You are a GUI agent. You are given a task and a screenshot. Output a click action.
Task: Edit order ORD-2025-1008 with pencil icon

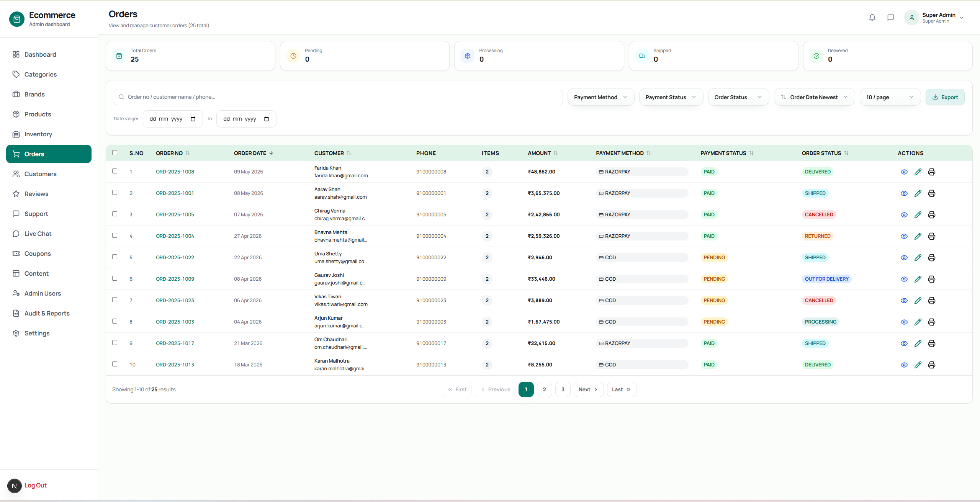point(918,172)
